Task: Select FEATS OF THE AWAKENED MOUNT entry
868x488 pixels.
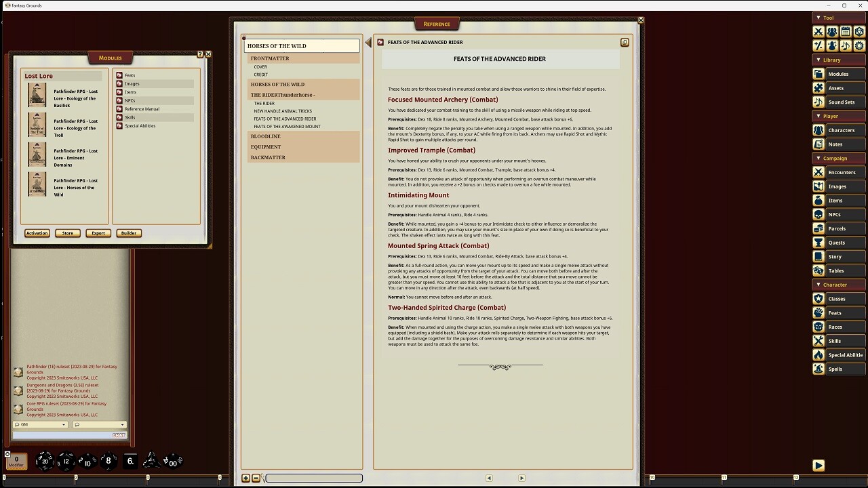Action: click(287, 126)
